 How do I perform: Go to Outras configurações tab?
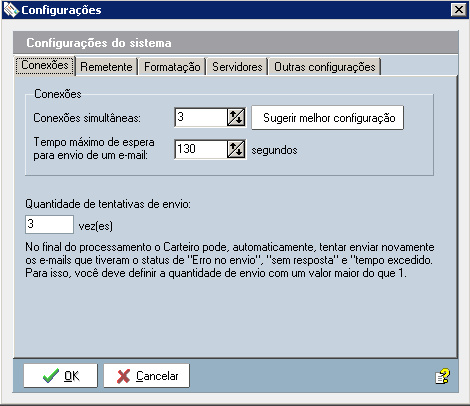[x=325, y=67]
